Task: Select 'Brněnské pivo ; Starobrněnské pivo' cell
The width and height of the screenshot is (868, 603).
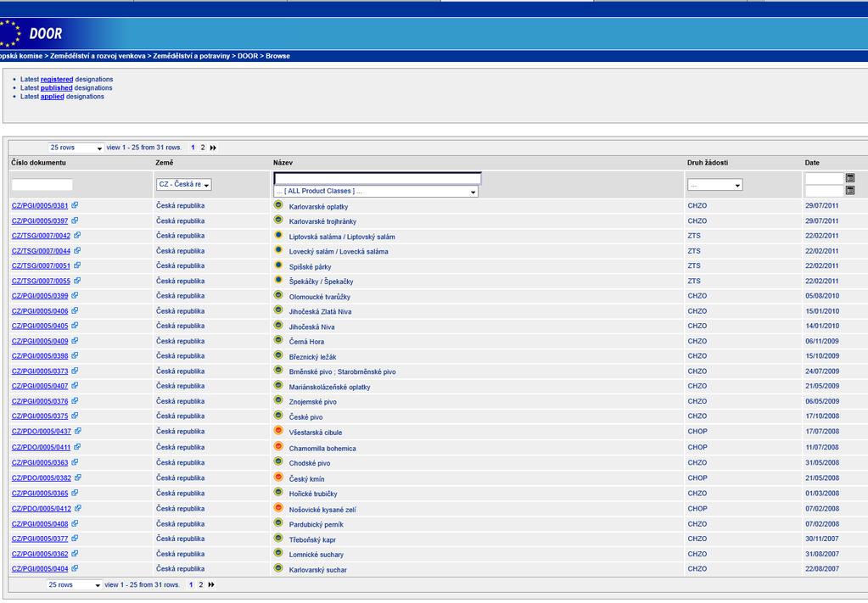Action: pos(342,371)
